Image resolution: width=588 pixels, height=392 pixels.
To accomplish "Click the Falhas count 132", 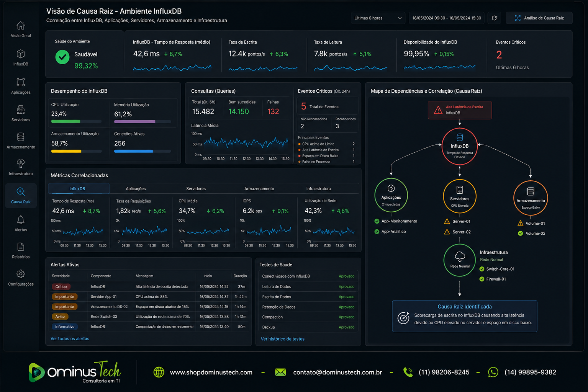I will 273,111.
